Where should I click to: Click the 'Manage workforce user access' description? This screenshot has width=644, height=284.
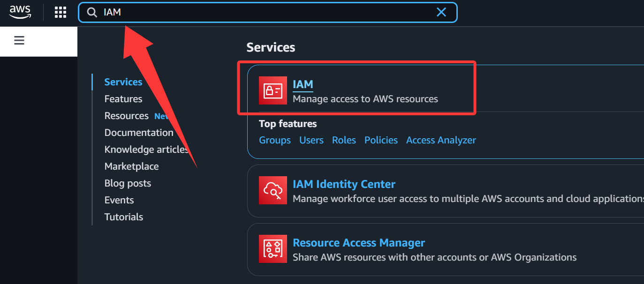pyautogui.click(x=468, y=199)
